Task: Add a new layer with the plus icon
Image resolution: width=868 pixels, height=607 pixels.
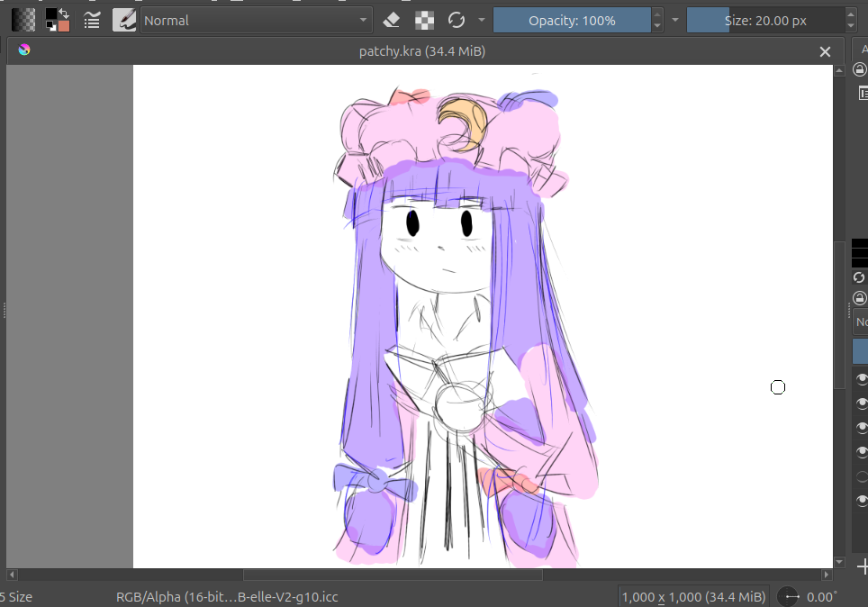Action: coord(863,566)
